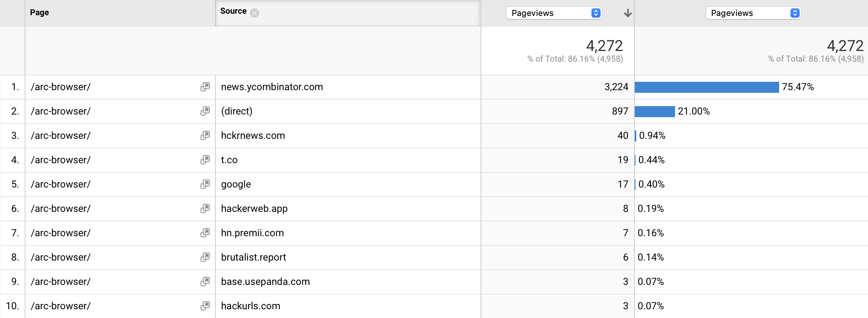Screen dimensions: 868x318
Task: Click the 897 pageviews value
Action: click(620, 111)
